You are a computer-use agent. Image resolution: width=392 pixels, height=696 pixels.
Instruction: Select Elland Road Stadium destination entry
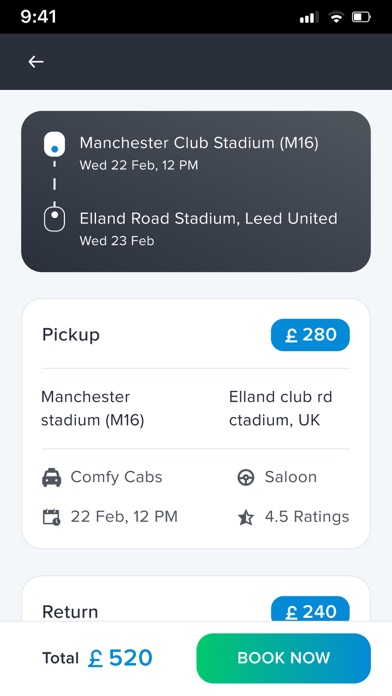[x=208, y=218]
